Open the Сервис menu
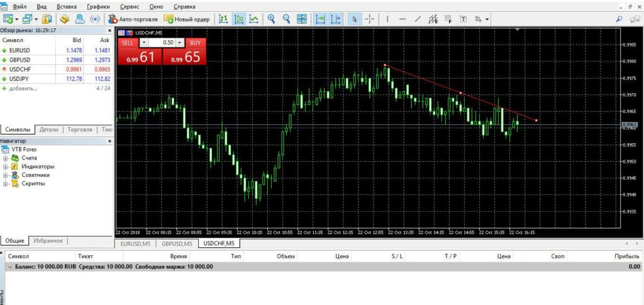Viewport: 644px width, 305px height. (130, 6)
